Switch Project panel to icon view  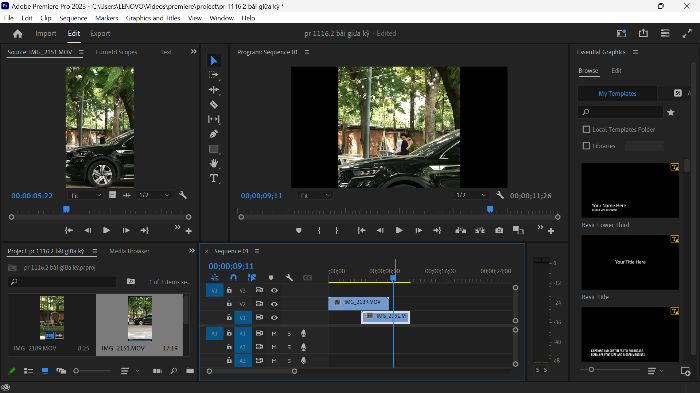45,371
